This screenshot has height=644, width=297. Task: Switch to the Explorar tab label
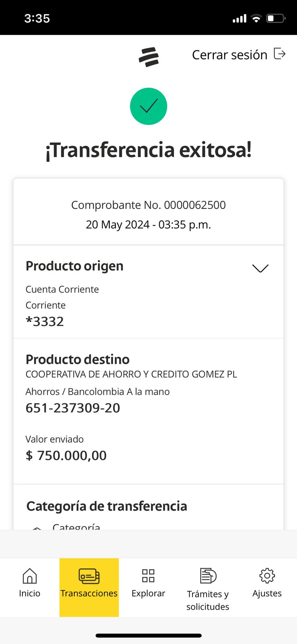pos(148,593)
